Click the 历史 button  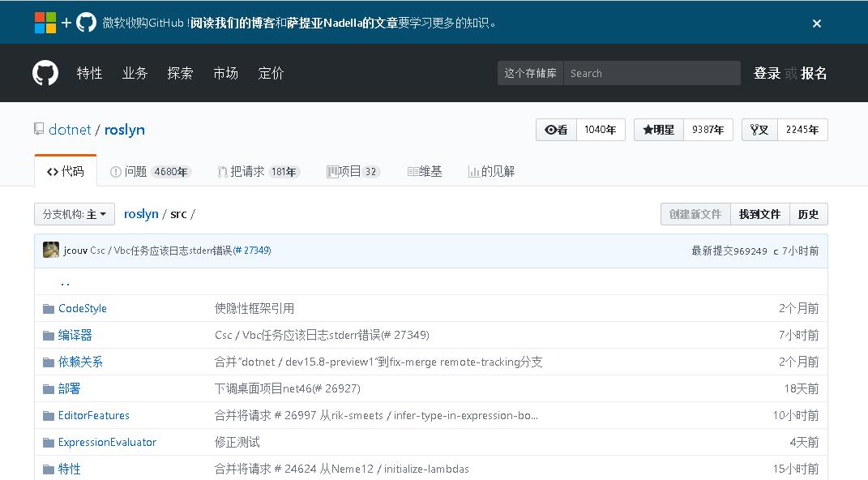click(x=809, y=214)
